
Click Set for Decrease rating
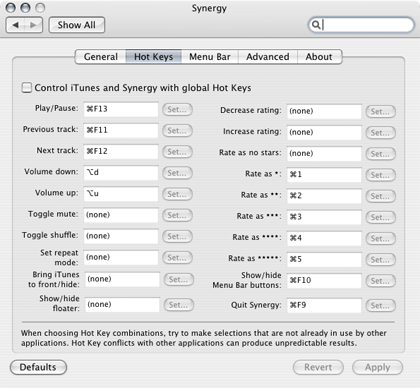(380, 111)
